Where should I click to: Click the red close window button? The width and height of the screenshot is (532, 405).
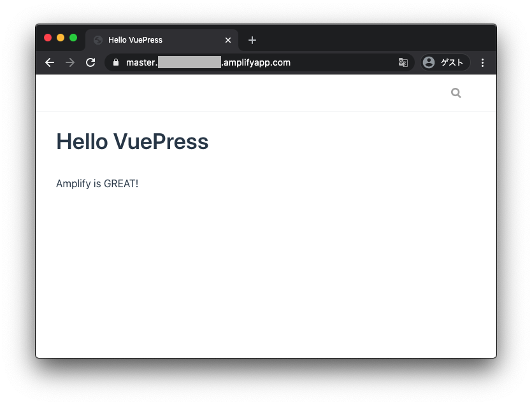coord(48,38)
